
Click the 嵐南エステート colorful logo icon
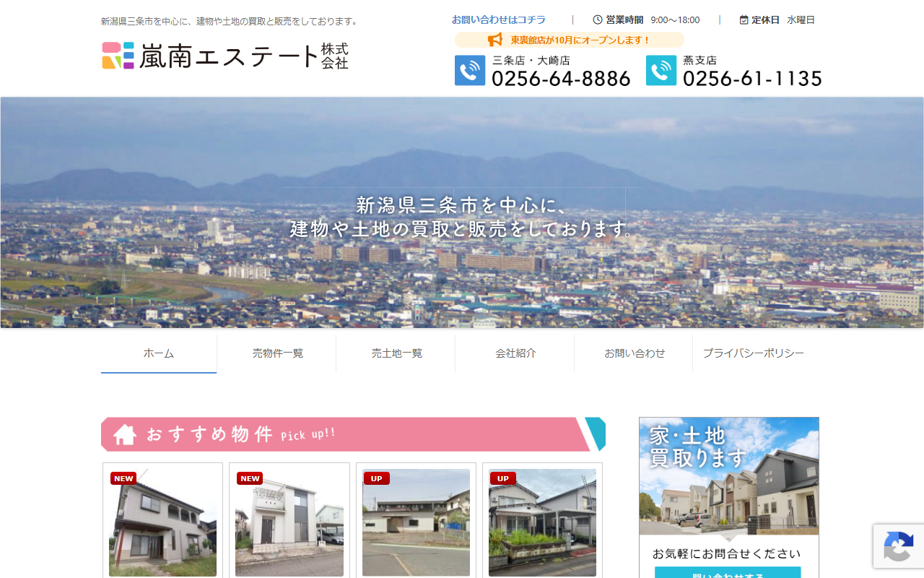(118, 56)
